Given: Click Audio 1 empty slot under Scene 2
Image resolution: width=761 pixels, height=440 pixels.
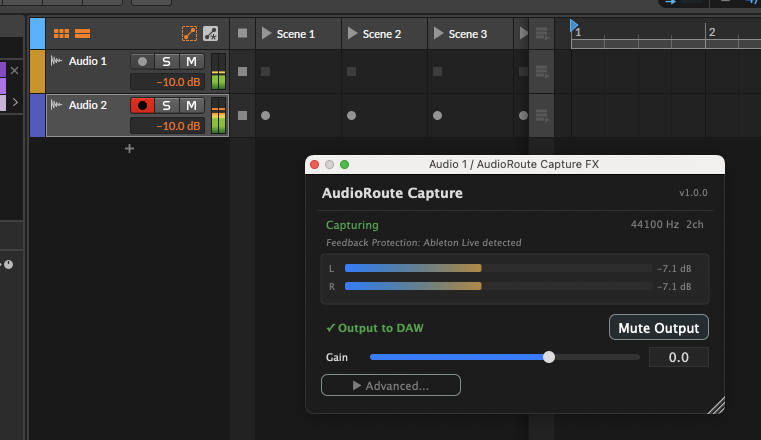Looking at the screenshot, I should pos(351,71).
